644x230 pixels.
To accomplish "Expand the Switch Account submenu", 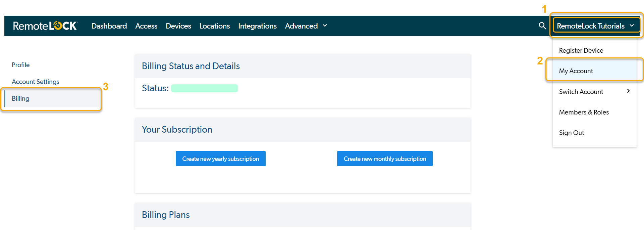I will (x=594, y=92).
